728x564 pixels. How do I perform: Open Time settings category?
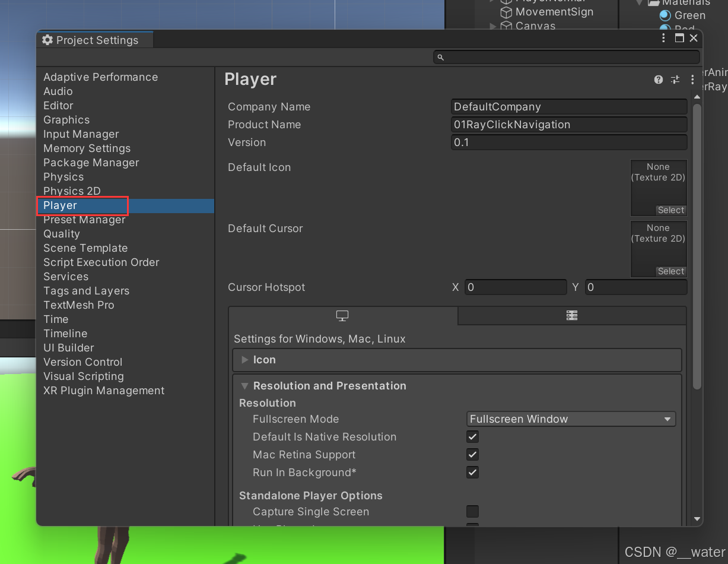pos(56,319)
